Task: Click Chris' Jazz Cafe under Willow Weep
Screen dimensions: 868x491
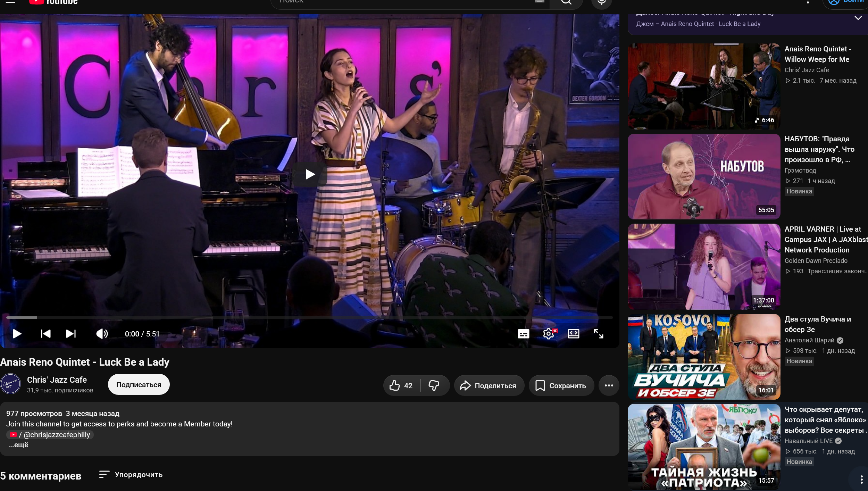Action: (807, 70)
